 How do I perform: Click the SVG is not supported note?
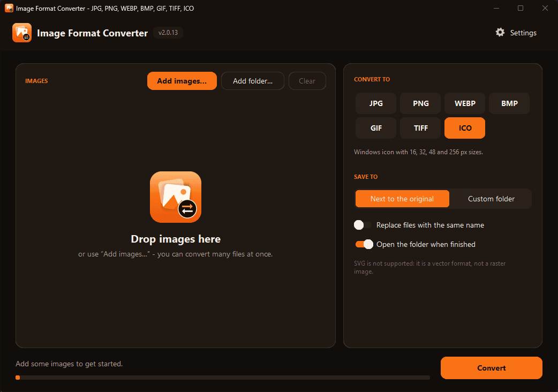[x=429, y=268]
